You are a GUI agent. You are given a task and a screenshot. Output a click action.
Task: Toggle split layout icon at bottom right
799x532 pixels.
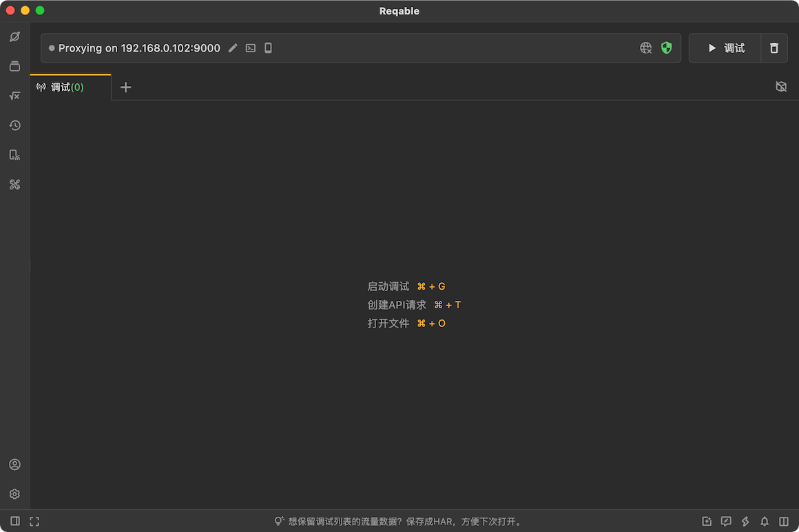click(784, 521)
